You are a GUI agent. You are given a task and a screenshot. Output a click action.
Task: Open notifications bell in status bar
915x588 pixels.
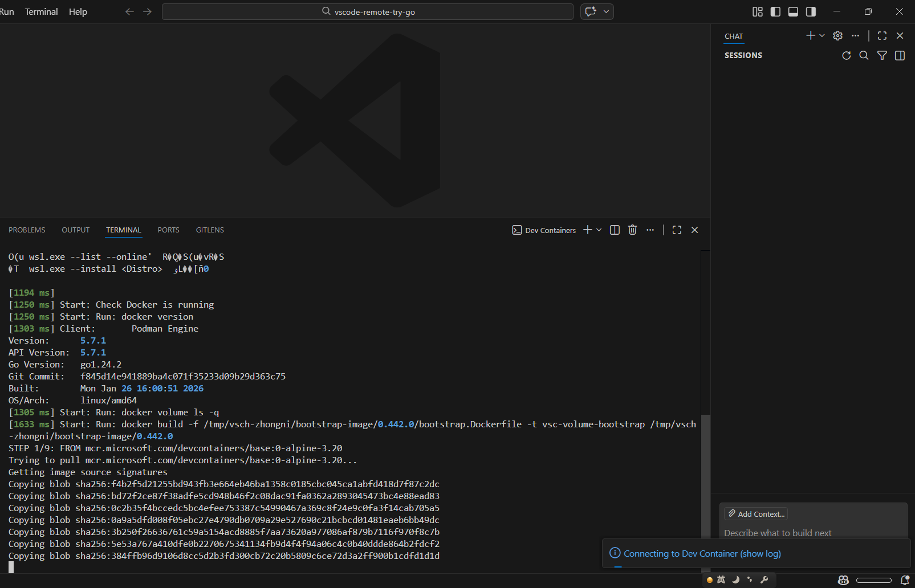click(905, 580)
